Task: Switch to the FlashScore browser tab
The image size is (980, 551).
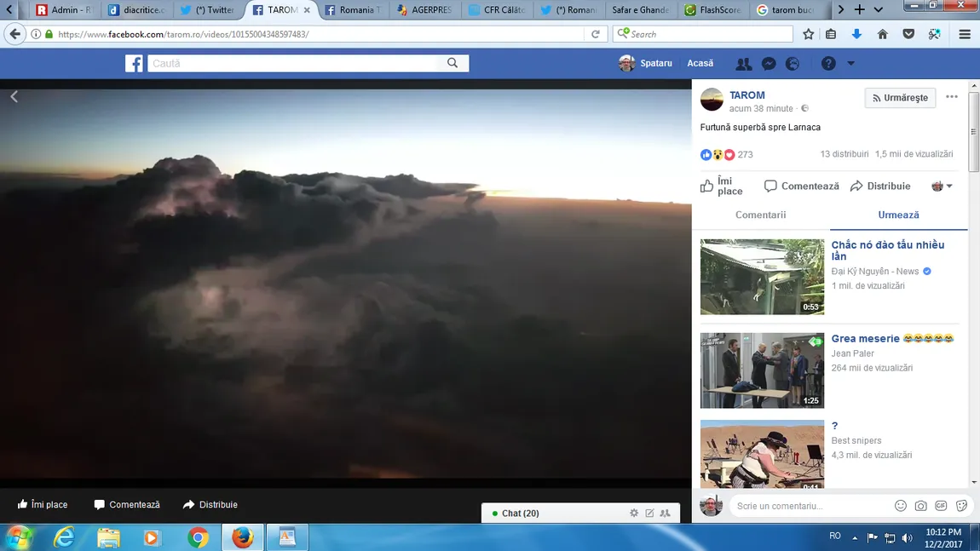Action: click(716, 10)
